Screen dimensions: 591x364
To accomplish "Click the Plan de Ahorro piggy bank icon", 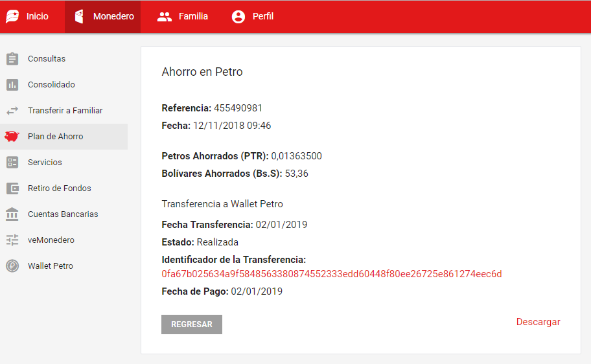I will click(12, 137).
